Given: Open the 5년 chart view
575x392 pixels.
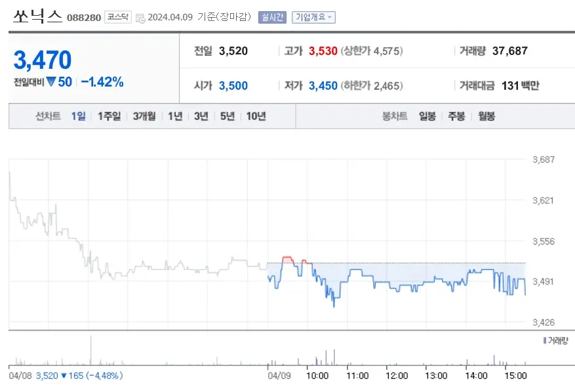Looking at the screenshot, I should click(x=226, y=116).
